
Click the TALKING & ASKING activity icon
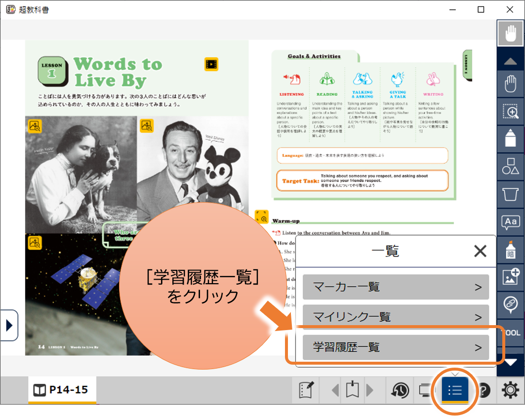click(363, 79)
